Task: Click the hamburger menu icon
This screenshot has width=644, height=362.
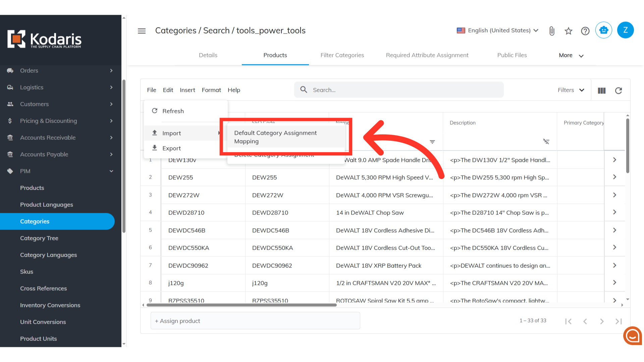Action: pos(142,31)
